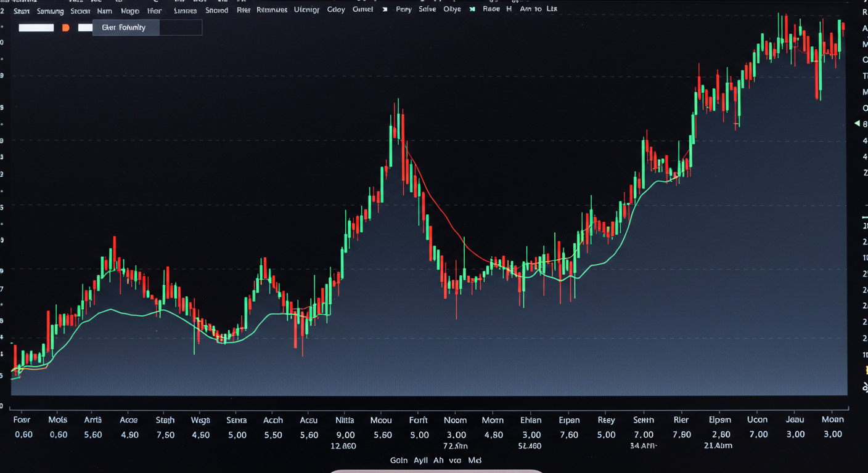The width and height of the screenshot is (868, 473).
Task: Click the Noom axis label
Action: pos(455,420)
